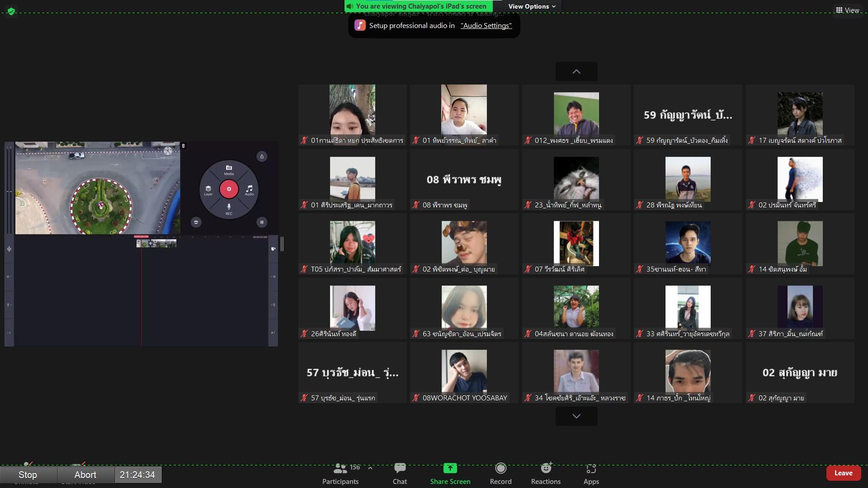Jump to timeline start icon
The image size is (868, 488).
click(x=9, y=333)
